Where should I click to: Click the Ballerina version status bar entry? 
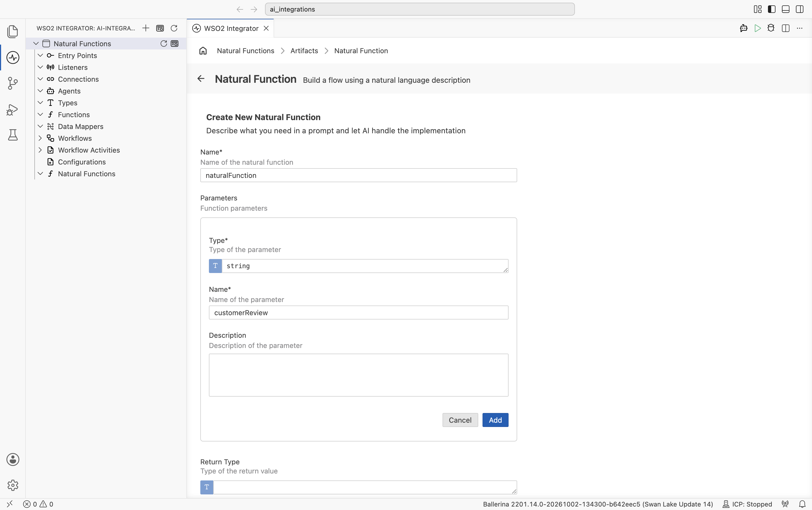(x=598, y=504)
